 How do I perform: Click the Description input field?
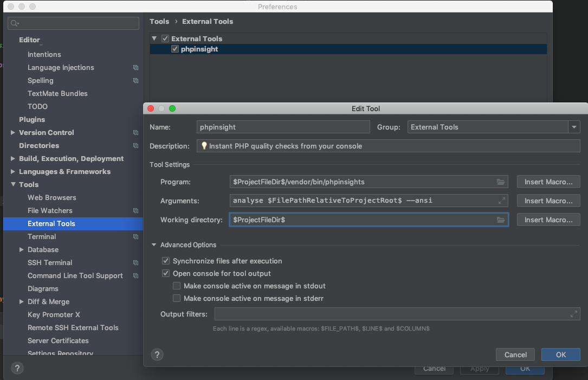[x=388, y=146]
